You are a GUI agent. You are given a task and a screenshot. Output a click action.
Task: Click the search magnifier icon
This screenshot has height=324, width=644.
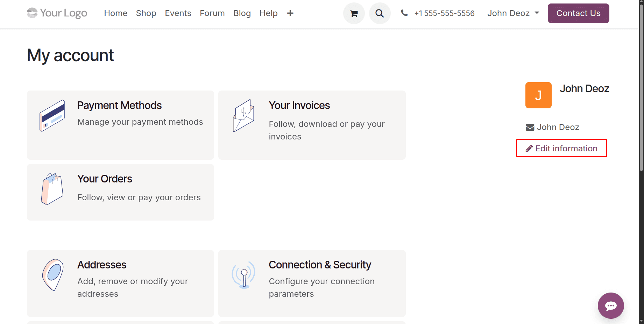pyautogui.click(x=380, y=13)
